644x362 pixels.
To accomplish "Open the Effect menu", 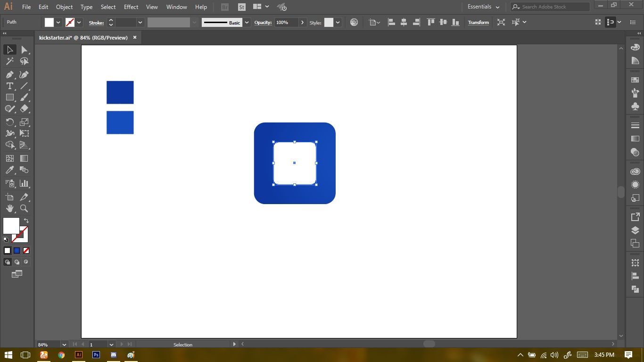I will (x=131, y=7).
